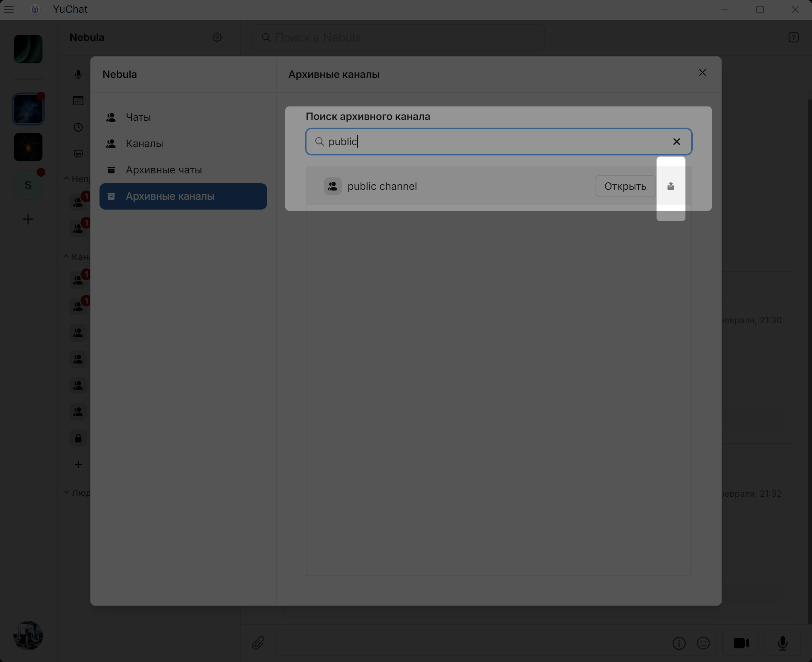Image resolution: width=812 pixels, height=662 pixels.
Task: Open the locked private channel icon
Action: coord(78,438)
